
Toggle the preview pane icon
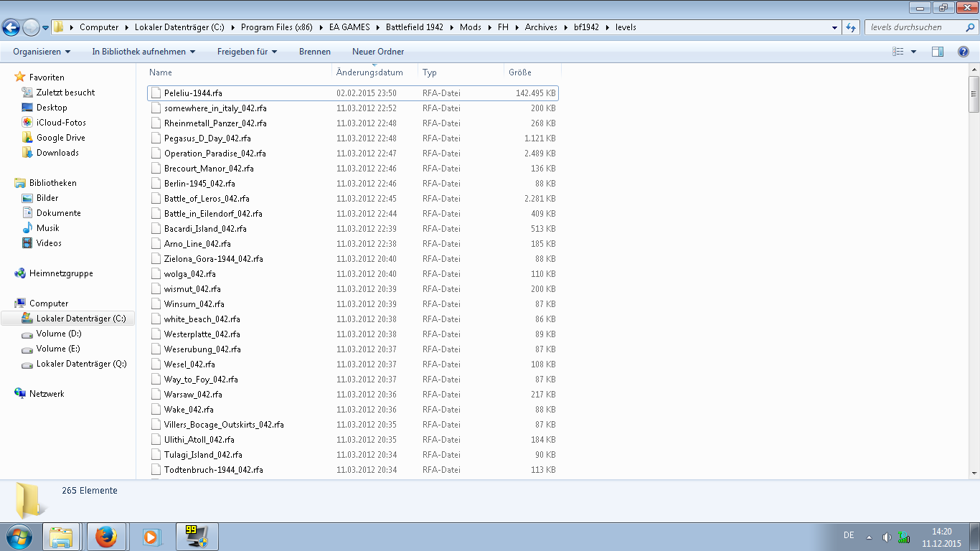click(937, 52)
